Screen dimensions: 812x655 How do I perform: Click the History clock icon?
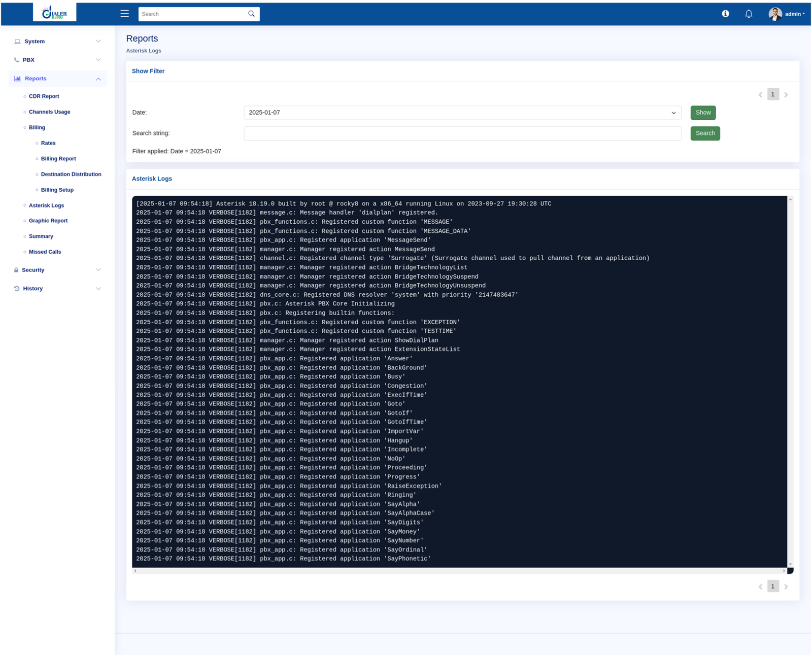pyautogui.click(x=17, y=289)
